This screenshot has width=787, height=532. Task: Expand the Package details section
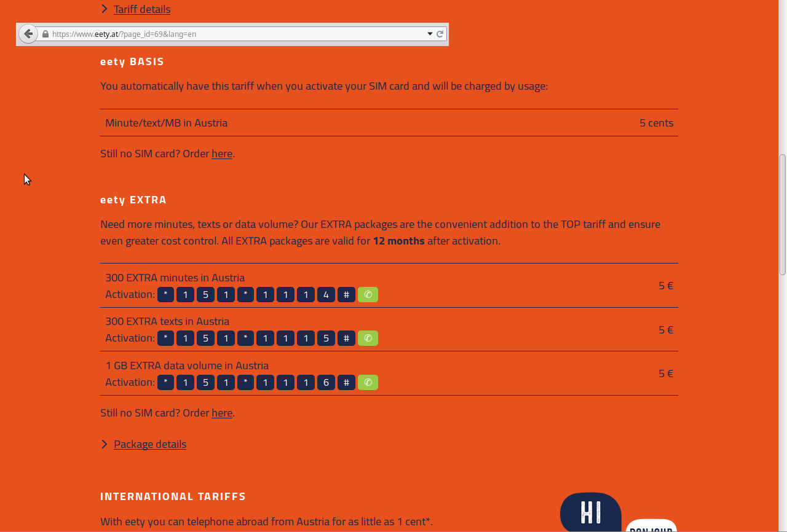[x=150, y=444]
